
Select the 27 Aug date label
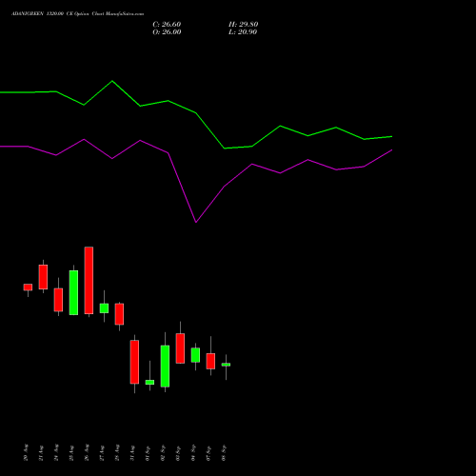(102, 453)
